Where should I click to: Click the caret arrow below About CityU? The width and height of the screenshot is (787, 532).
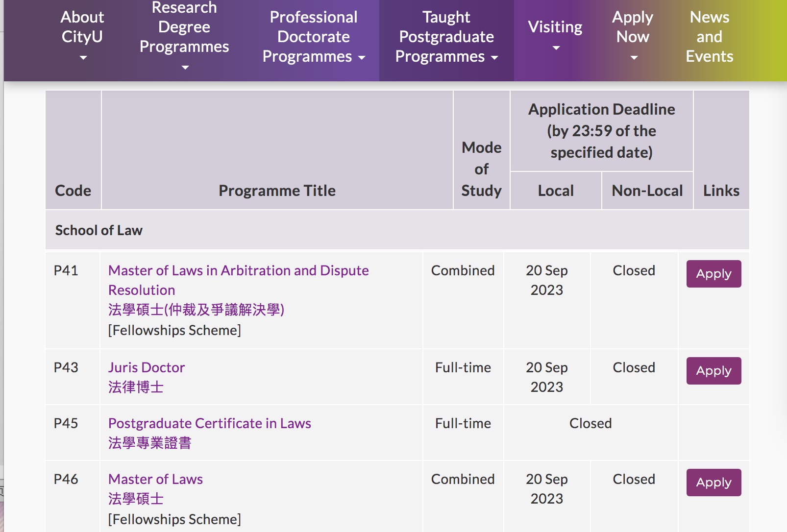pos(83,58)
